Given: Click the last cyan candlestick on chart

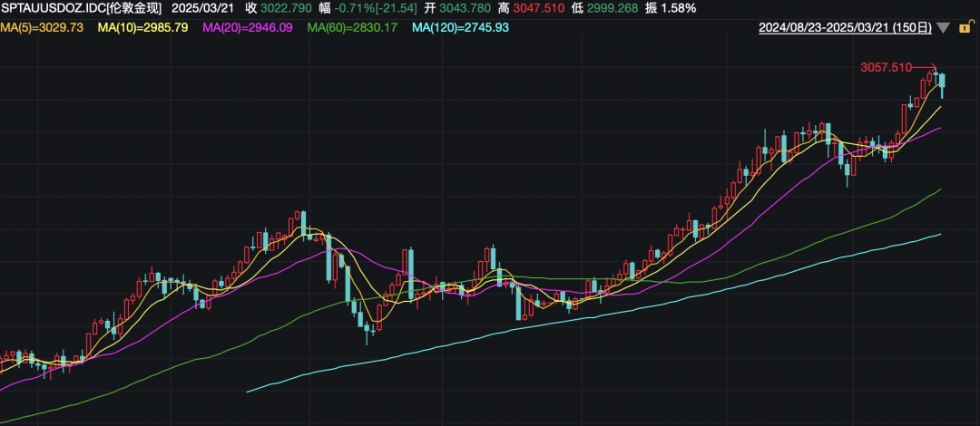Looking at the screenshot, I should [x=943, y=84].
